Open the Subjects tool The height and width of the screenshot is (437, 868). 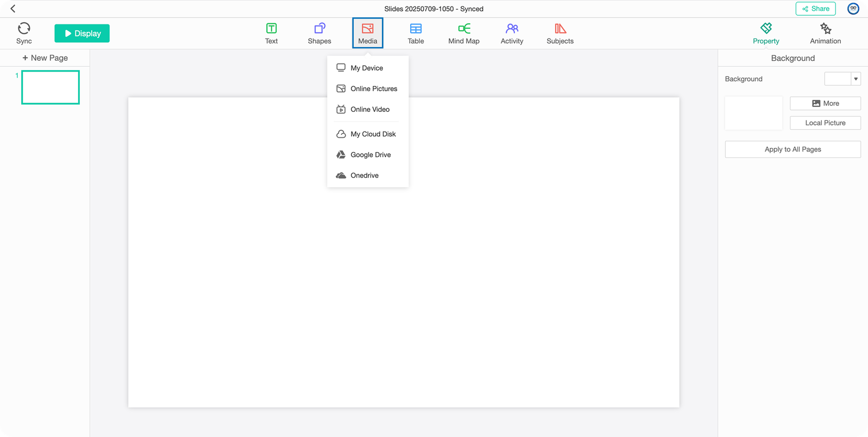point(560,34)
